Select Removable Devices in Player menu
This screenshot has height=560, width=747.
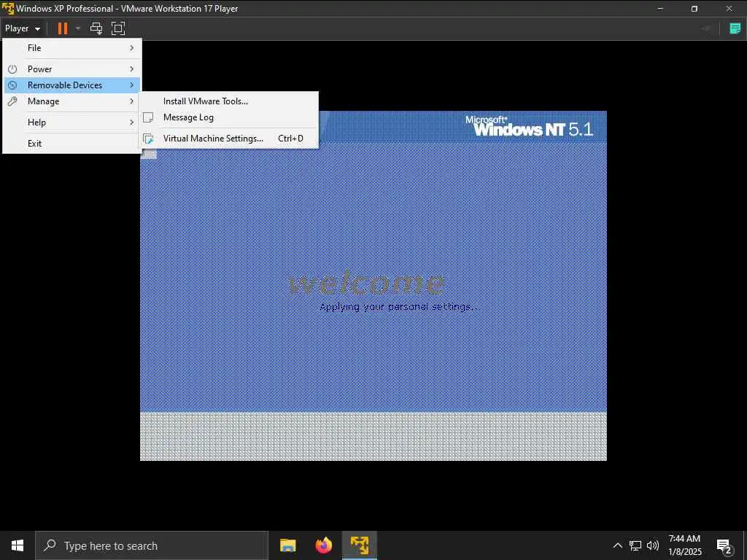[71, 85]
